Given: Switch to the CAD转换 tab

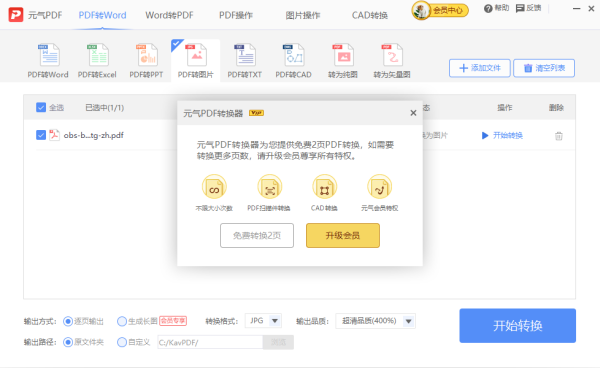Looking at the screenshot, I should [370, 15].
